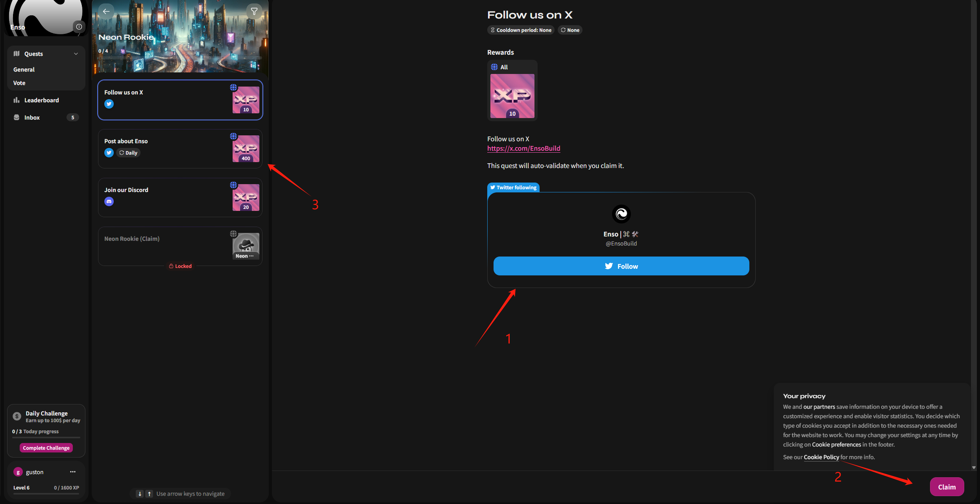
Task: Click the Discord icon in Join our Discord card
Action: [x=109, y=201]
